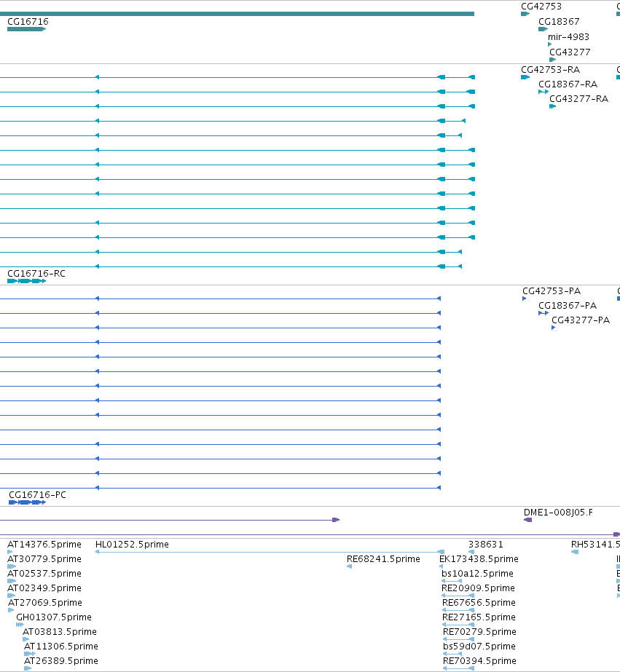Click the RE70394.5prime EST label
Viewport: 620px width, 672px height.
pyautogui.click(x=480, y=661)
